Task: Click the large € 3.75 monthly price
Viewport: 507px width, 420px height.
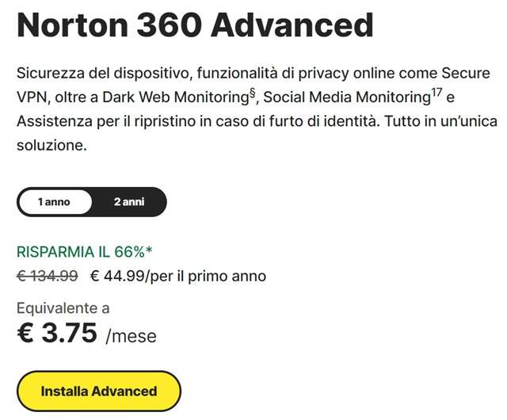Action: coord(56,334)
